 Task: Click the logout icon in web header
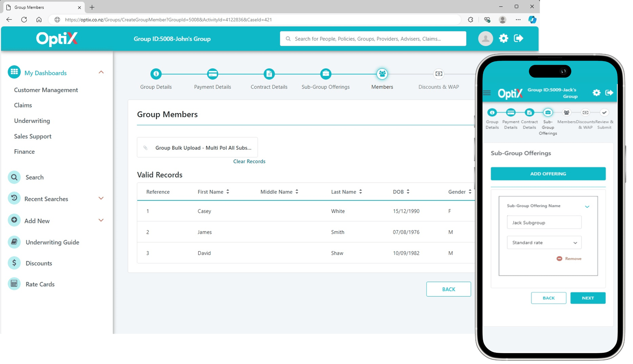coord(518,39)
